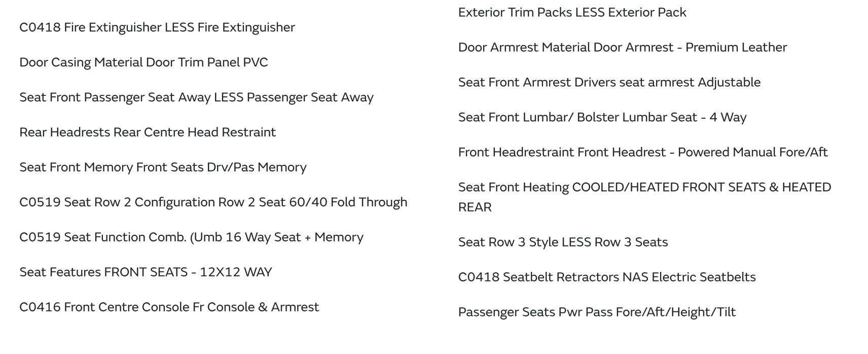Click Seat Front Passenger Seat Away text
This screenshot has width=868, height=354.
[x=196, y=97]
